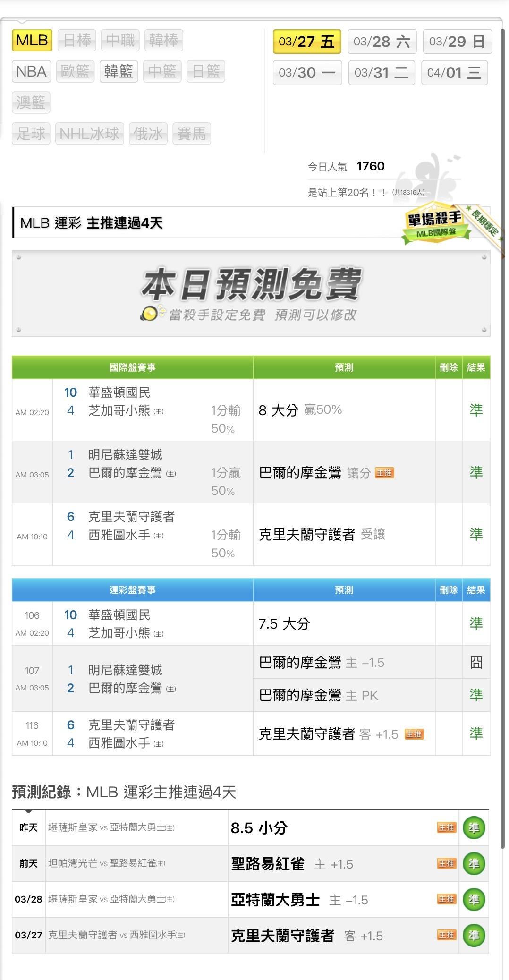Select the MLB league tab
Image resolution: width=509 pixels, height=980 pixels.
(32, 40)
